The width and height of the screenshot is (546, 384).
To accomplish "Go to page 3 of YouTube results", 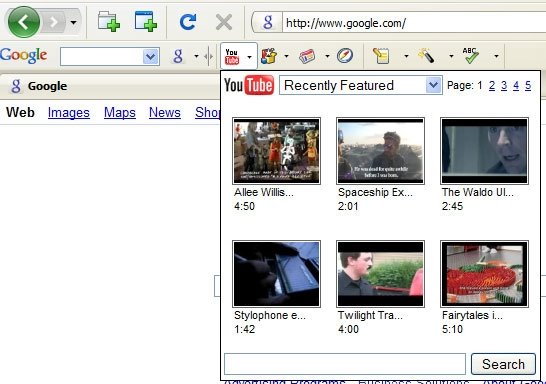I will (504, 85).
